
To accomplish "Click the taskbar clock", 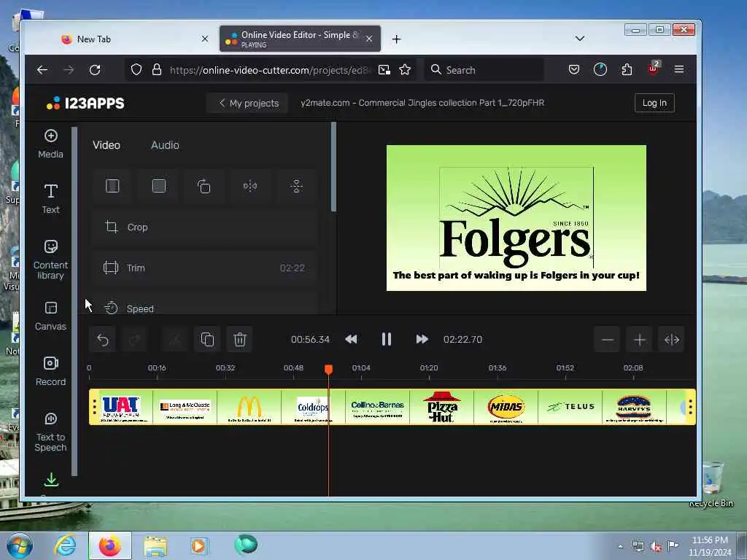I will (710, 546).
